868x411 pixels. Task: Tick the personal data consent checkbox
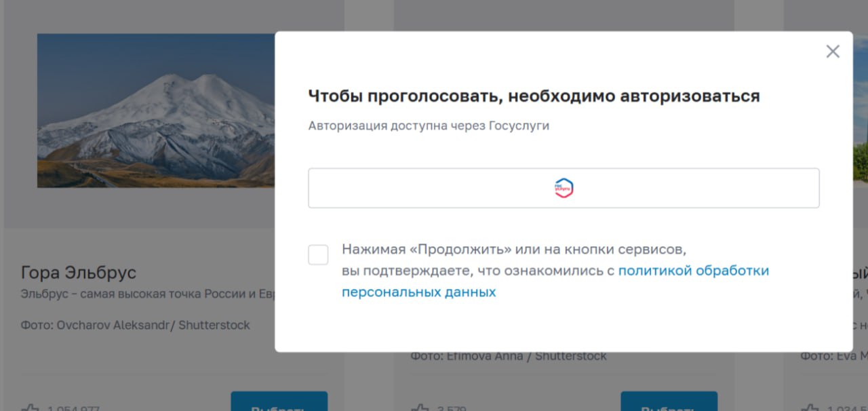pos(318,255)
